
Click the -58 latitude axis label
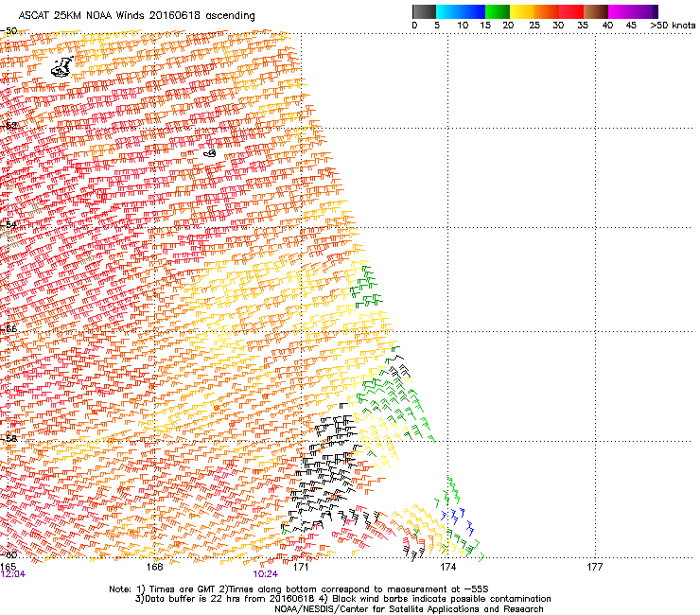click(9, 438)
